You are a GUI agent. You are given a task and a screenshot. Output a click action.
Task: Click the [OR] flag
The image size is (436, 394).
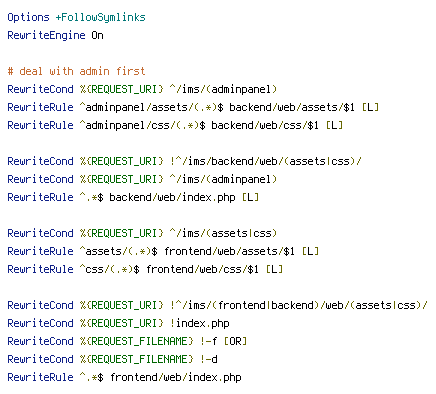pyautogui.click(x=235, y=341)
